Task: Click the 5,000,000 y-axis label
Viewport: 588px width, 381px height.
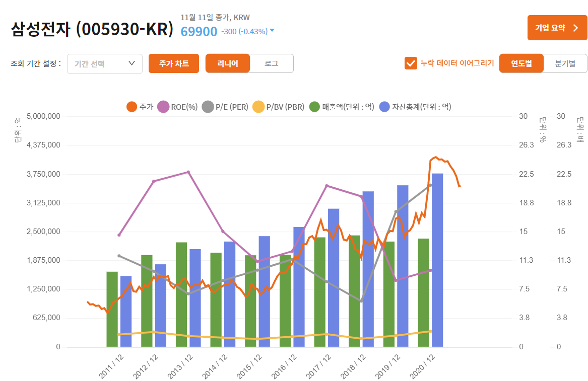Action: tap(43, 116)
